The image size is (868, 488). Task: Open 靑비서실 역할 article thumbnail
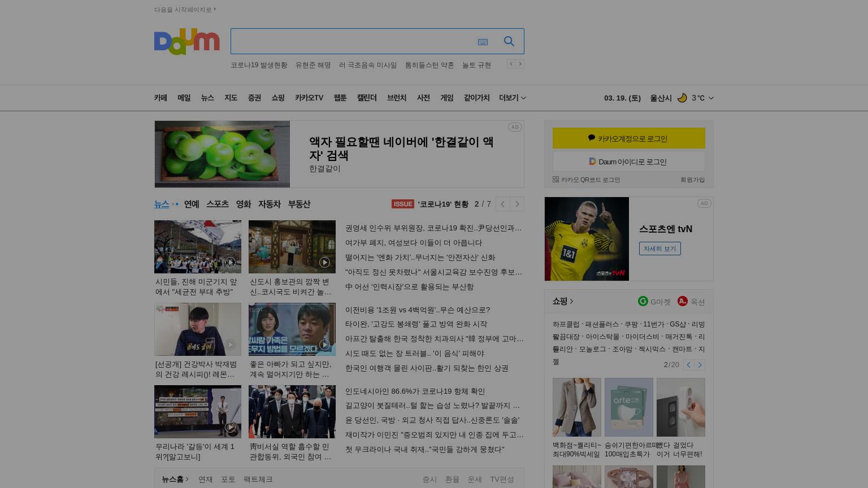[x=292, y=412]
